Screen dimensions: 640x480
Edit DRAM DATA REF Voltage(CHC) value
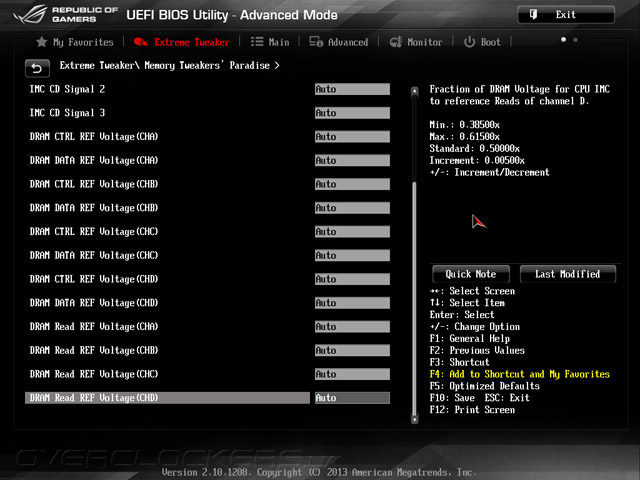click(x=352, y=255)
